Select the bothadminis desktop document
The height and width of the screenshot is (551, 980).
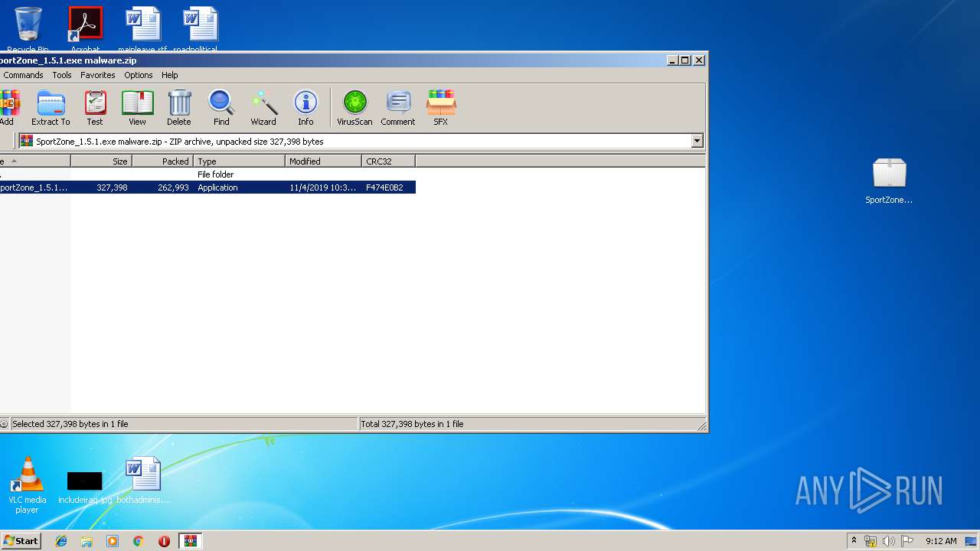(x=143, y=481)
